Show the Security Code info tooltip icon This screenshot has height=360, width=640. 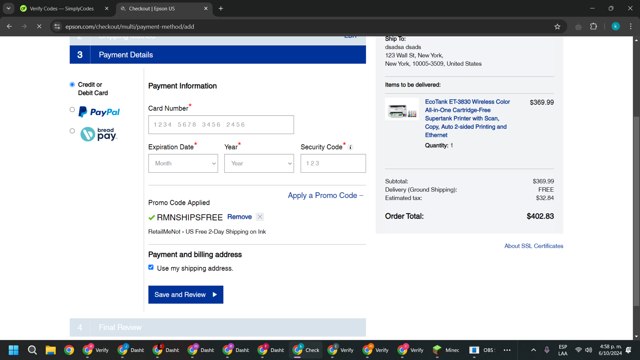pyautogui.click(x=350, y=147)
